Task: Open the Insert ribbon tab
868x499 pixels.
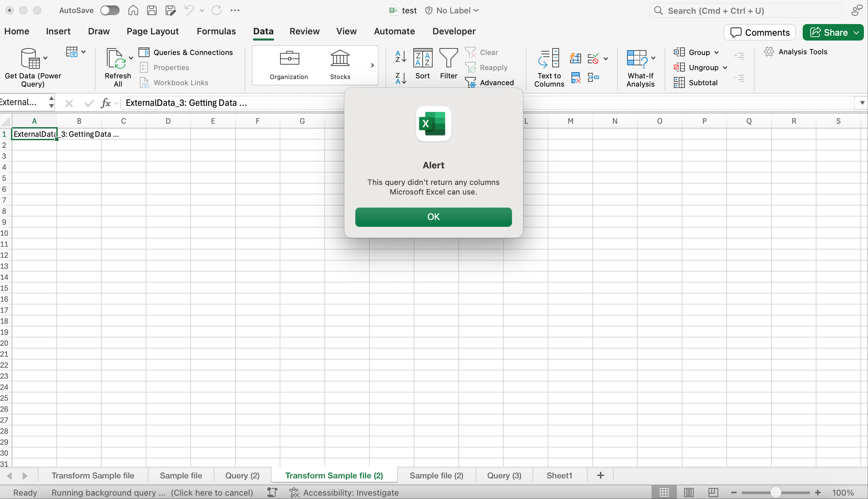Action: (58, 31)
